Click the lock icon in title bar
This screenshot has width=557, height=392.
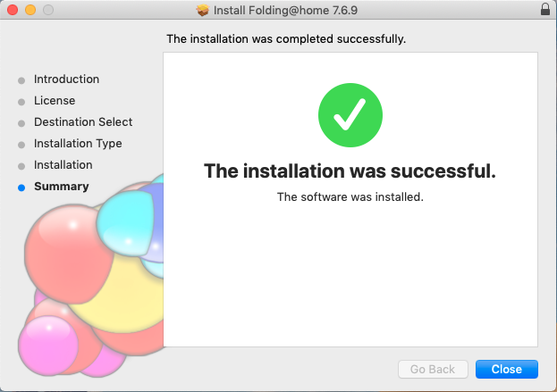pyautogui.click(x=544, y=10)
